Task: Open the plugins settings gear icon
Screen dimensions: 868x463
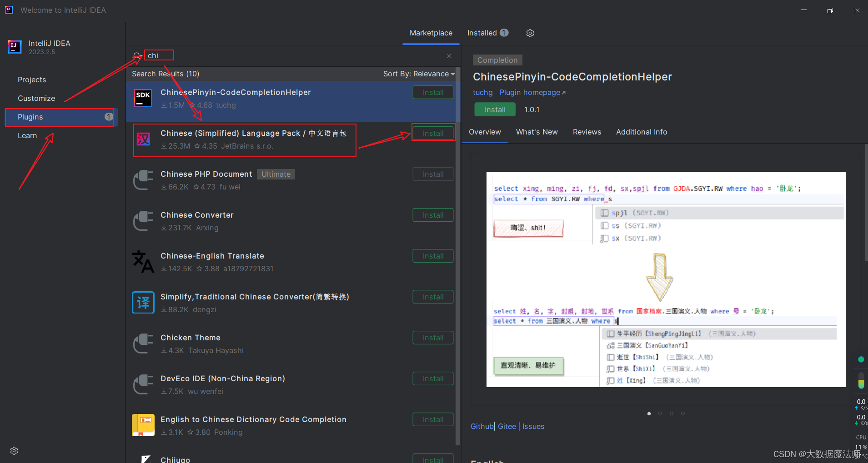Action: pyautogui.click(x=530, y=33)
